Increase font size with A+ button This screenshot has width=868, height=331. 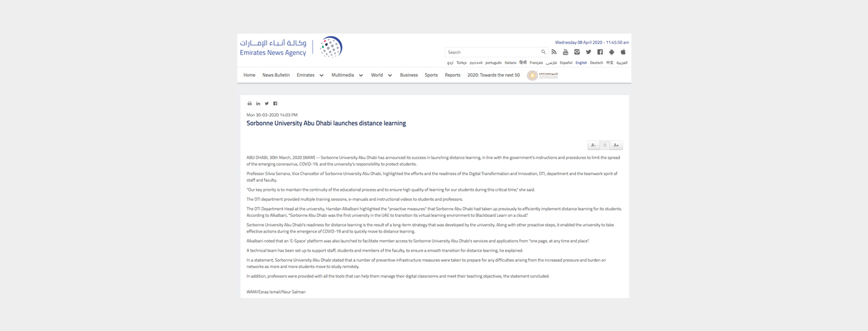(x=616, y=145)
